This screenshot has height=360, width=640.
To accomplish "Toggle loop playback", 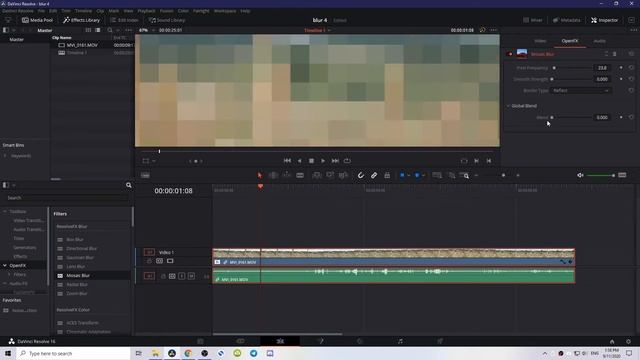I will (347, 161).
